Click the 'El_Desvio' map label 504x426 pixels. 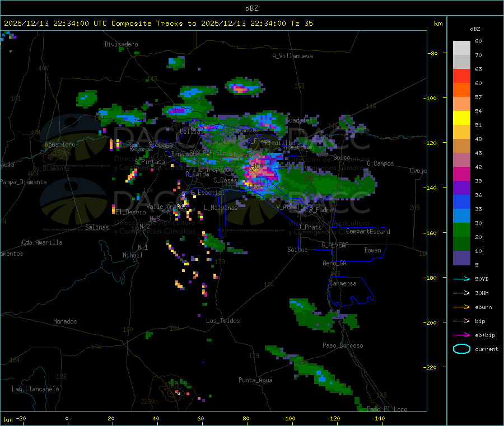131,212
